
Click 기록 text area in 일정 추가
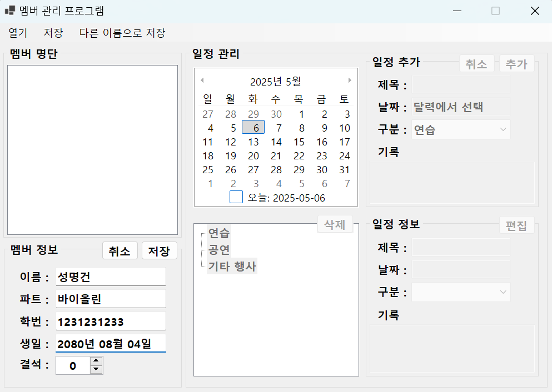coord(452,183)
